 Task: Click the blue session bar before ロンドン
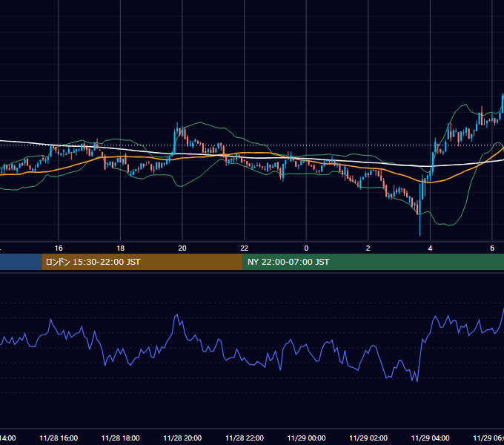click(21, 262)
